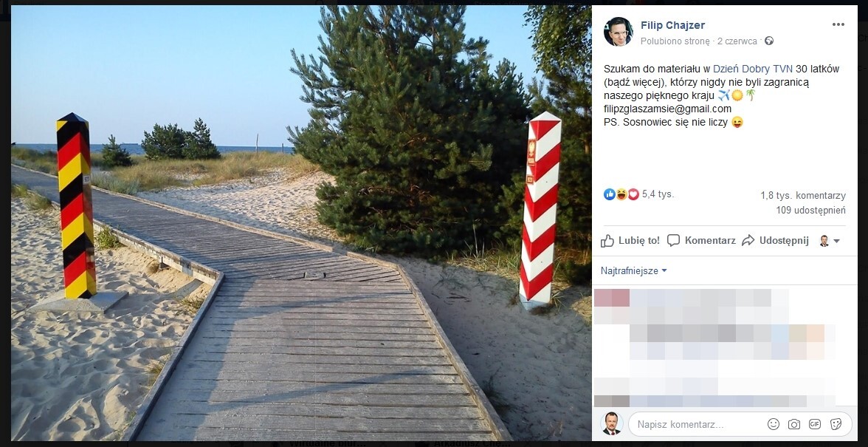868x447 pixels.
Task: Insert an emoji via smiley icon
Action: (774, 424)
